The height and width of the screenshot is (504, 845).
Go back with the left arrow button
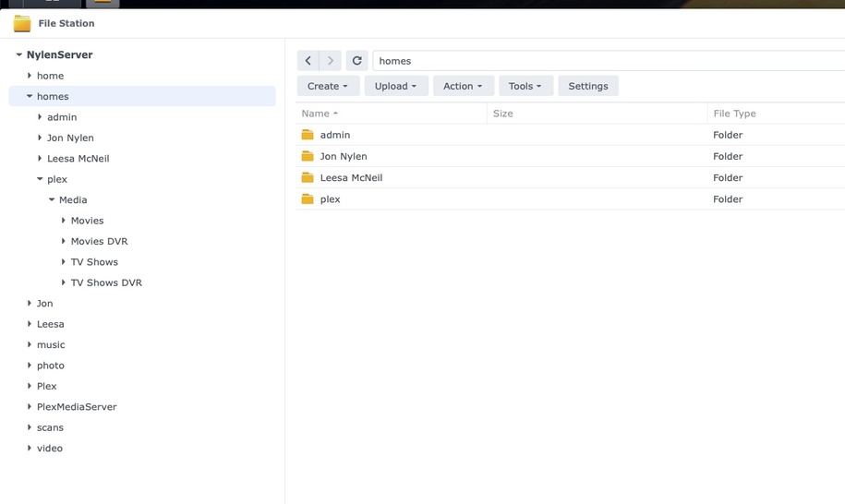click(x=308, y=61)
